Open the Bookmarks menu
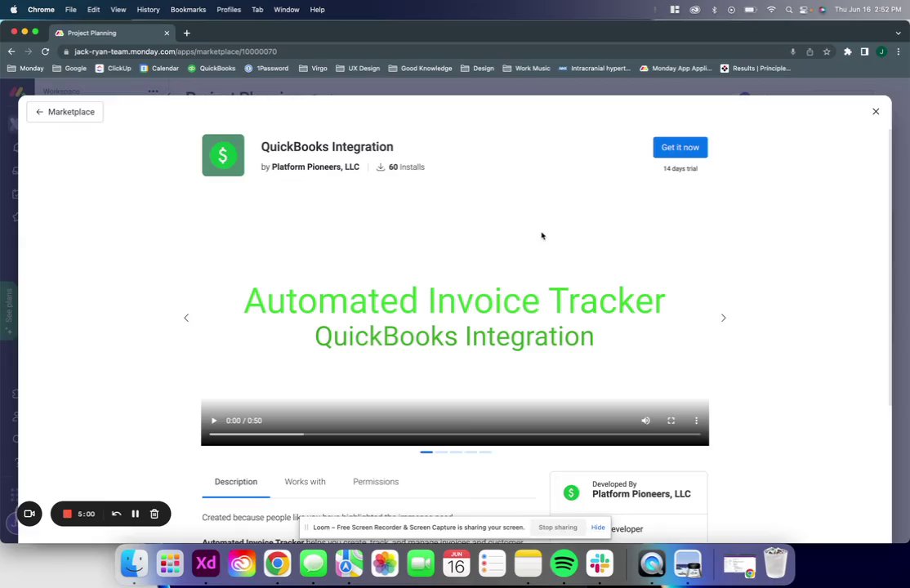 coord(188,10)
